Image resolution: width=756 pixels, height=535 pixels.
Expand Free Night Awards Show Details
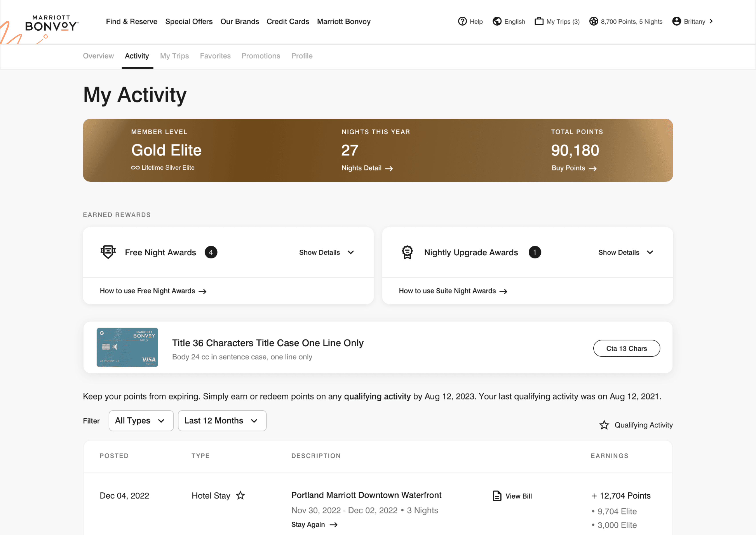[x=327, y=252]
